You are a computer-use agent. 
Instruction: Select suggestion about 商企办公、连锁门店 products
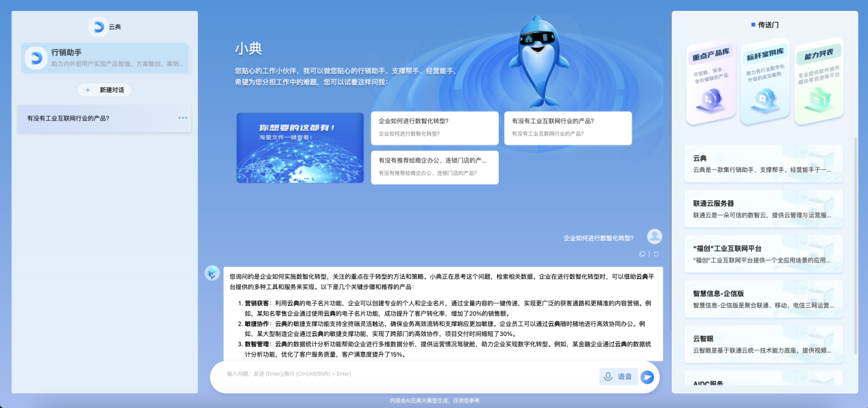[434, 167]
